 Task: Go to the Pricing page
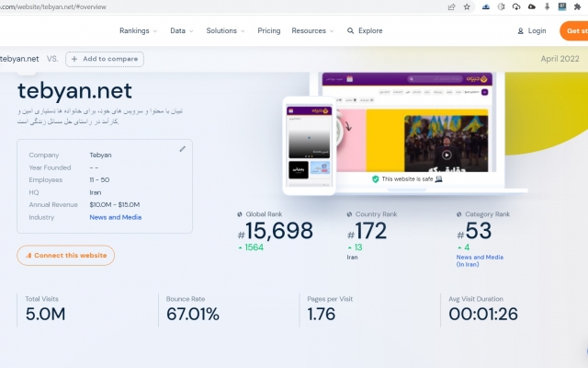click(269, 30)
